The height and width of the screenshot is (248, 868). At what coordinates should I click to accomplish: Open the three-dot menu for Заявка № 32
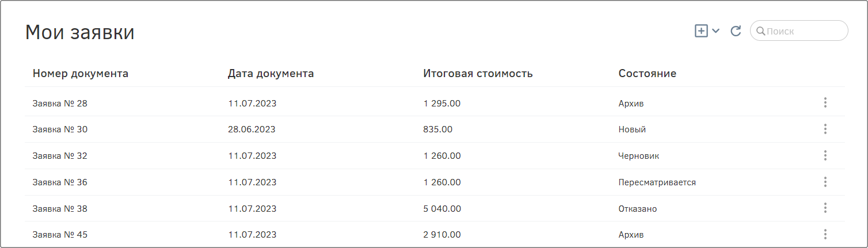pyautogui.click(x=825, y=155)
